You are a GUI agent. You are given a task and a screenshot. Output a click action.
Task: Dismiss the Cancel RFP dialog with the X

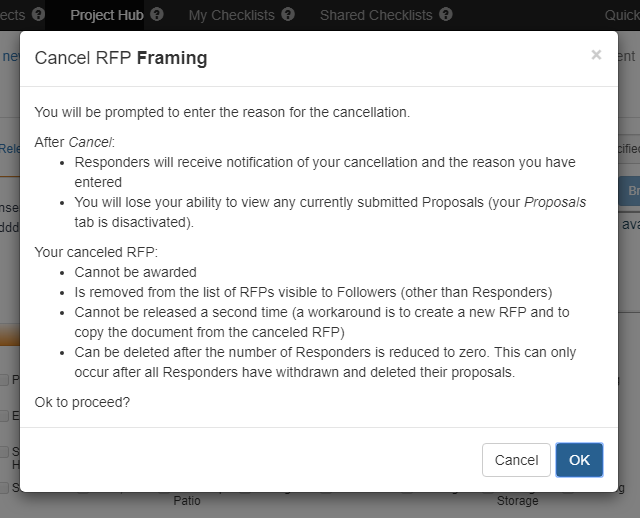click(596, 55)
